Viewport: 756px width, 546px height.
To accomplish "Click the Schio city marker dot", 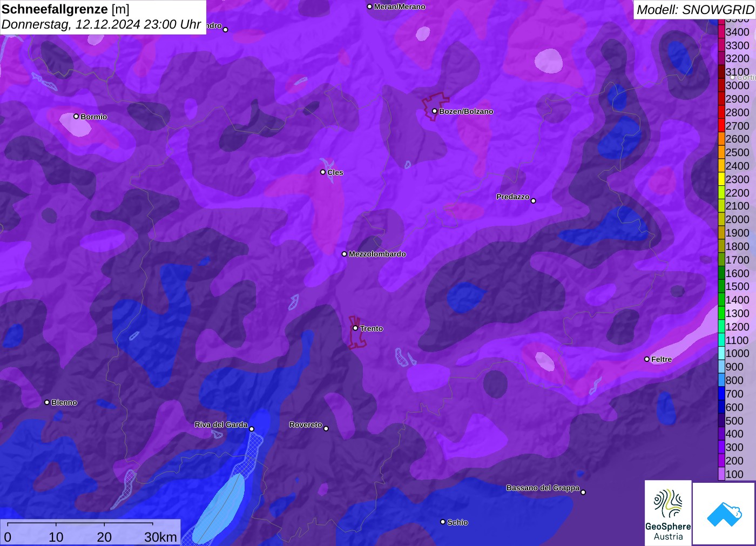I will pyautogui.click(x=443, y=522).
